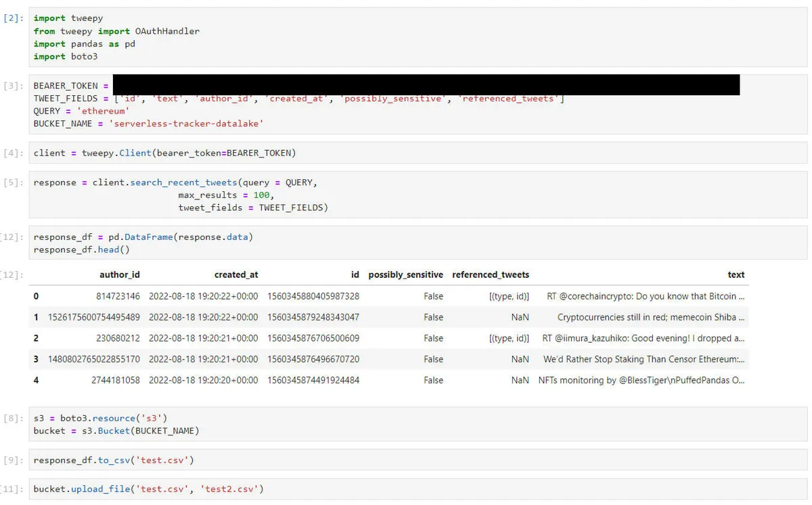Click the BUCKET_NAME 'serverless-tracker-datalake' line
The height and width of the screenshot is (505, 812).
click(x=148, y=124)
